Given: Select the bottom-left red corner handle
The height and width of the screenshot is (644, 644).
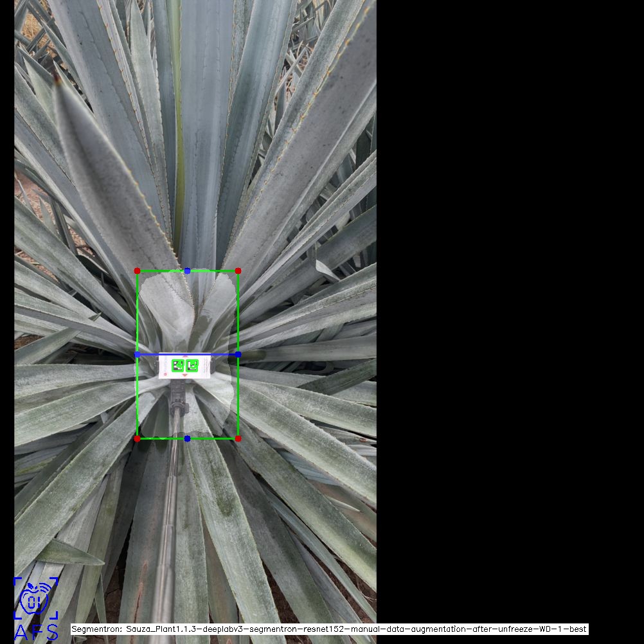Looking at the screenshot, I should point(137,438).
